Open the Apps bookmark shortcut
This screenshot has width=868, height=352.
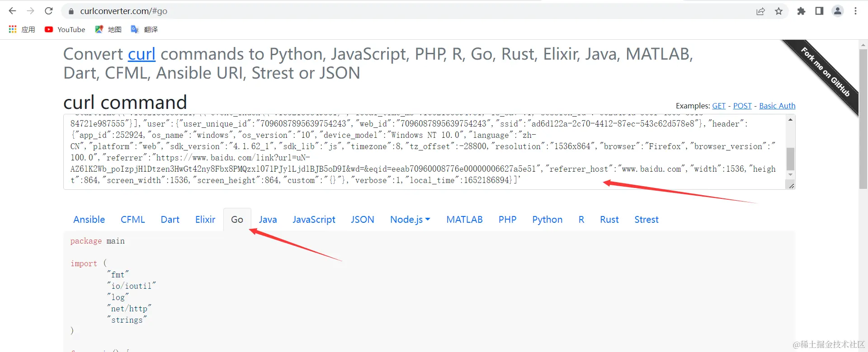click(x=22, y=29)
